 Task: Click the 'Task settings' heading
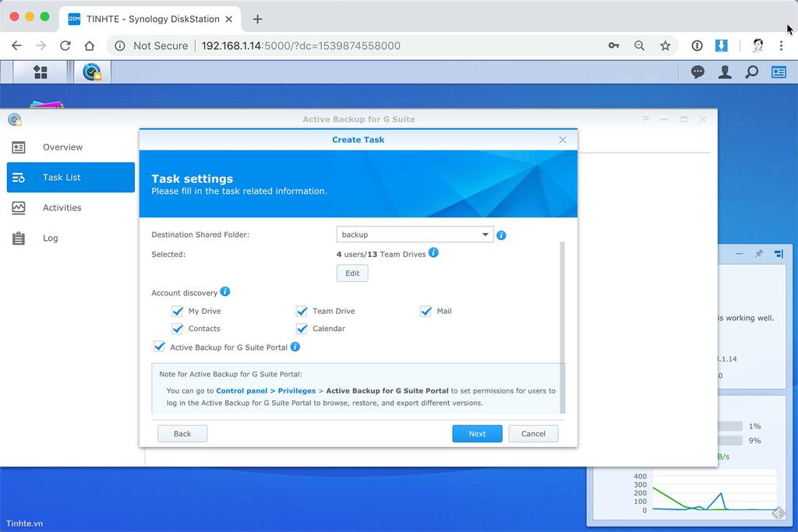(x=192, y=178)
